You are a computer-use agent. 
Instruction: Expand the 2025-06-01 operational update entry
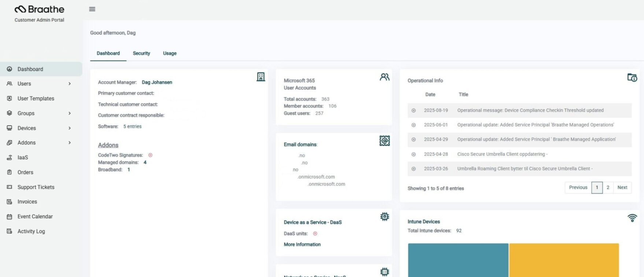[x=414, y=125]
